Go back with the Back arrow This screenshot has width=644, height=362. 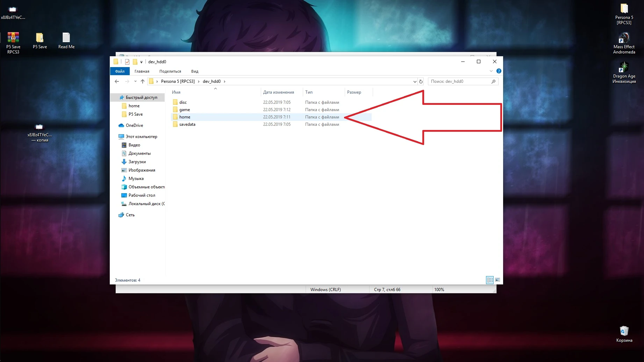tap(117, 81)
